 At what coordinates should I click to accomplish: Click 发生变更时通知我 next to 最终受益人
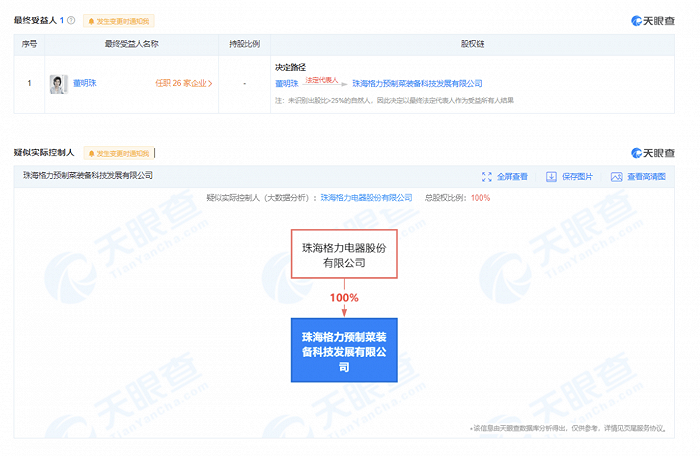(x=119, y=21)
